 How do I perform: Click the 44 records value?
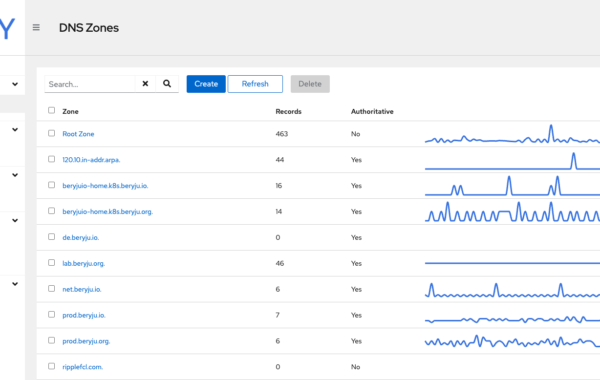click(280, 160)
